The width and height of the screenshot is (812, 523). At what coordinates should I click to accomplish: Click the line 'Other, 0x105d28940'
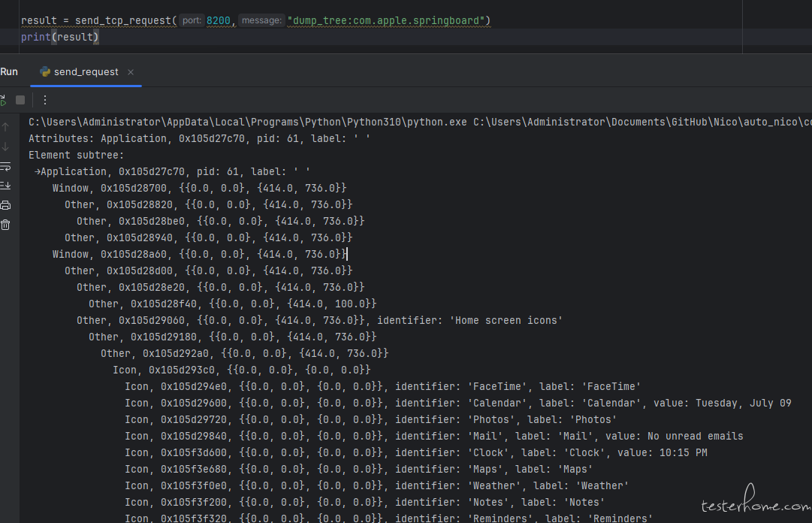(209, 238)
